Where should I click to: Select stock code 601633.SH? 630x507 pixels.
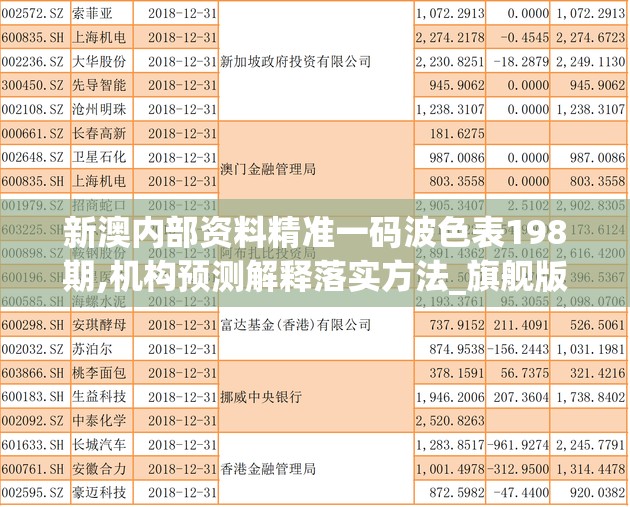33,445
